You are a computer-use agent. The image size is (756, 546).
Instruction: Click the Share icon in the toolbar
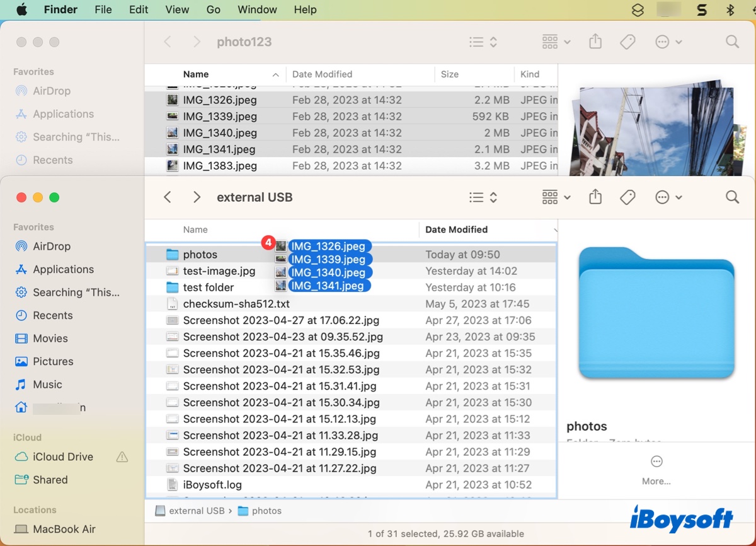point(595,197)
